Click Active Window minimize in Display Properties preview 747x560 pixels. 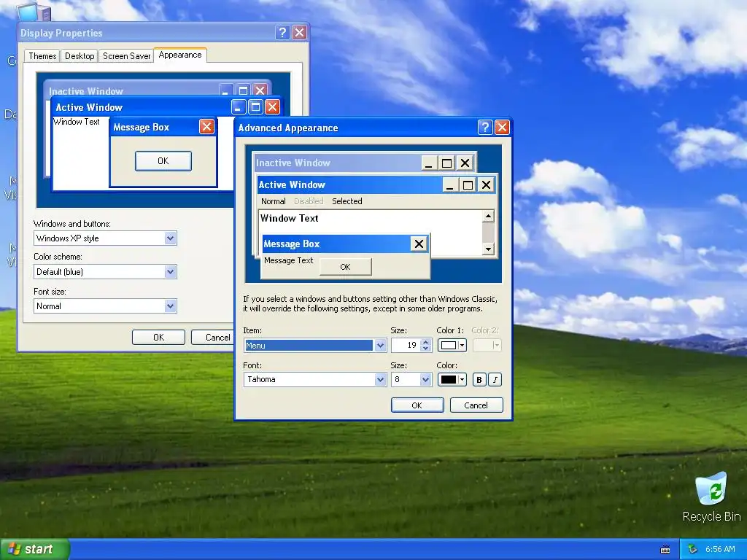(239, 106)
